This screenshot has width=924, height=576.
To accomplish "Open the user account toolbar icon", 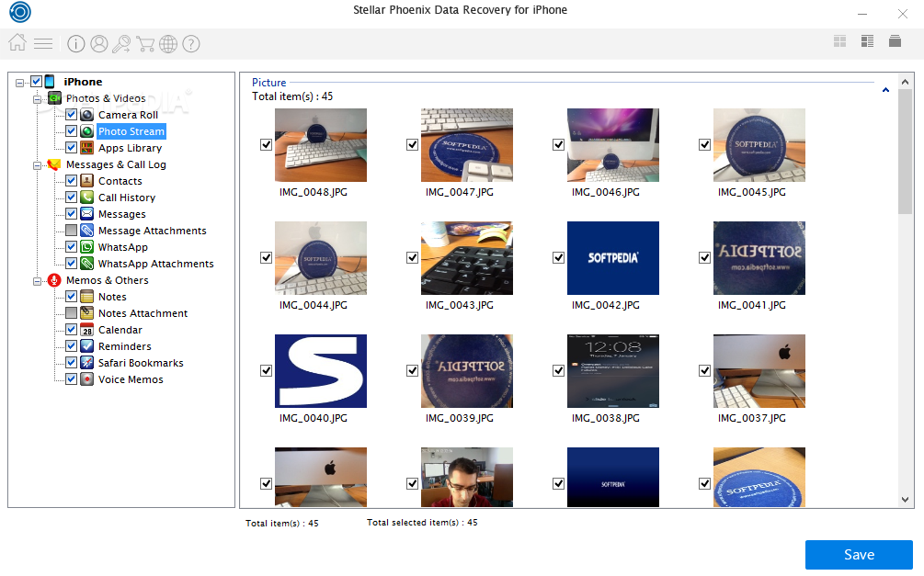I will (x=99, y=43).
